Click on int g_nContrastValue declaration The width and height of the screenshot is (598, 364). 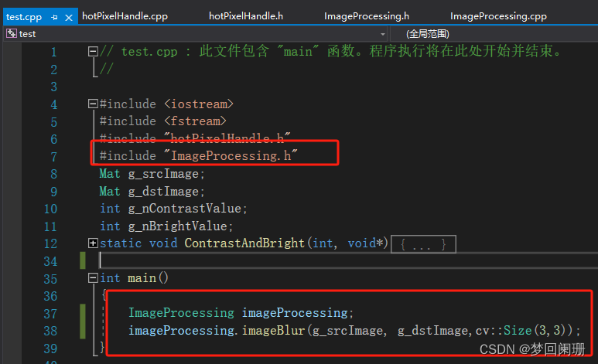click(173, 209)
